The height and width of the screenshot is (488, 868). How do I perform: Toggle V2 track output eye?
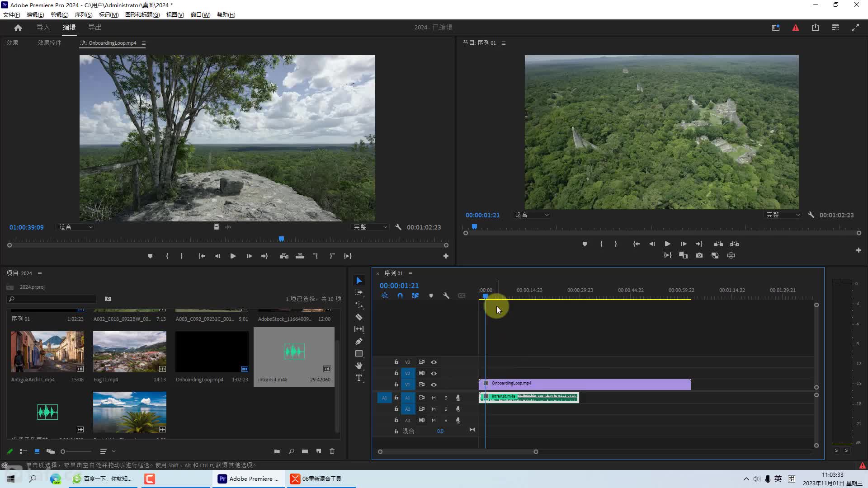[434, 374]
